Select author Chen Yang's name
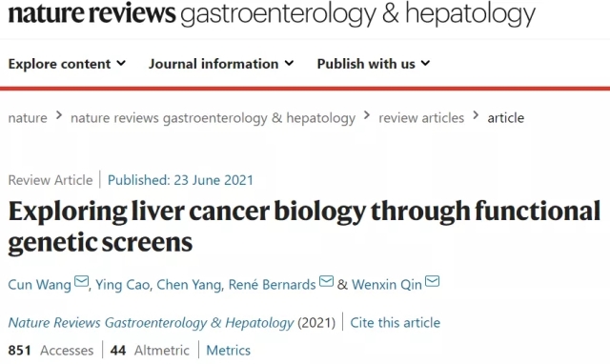The width and height of the screenshot is (610, 364). coord(189,285)
